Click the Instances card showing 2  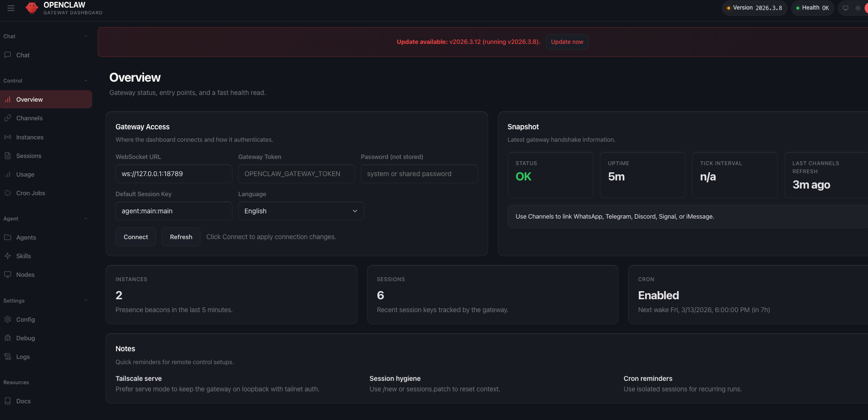[231, 295]
